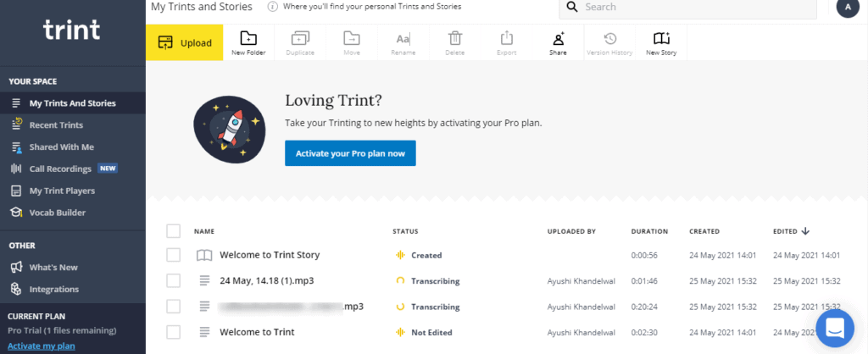Create a New Story from toolbar

pos(661,42)
